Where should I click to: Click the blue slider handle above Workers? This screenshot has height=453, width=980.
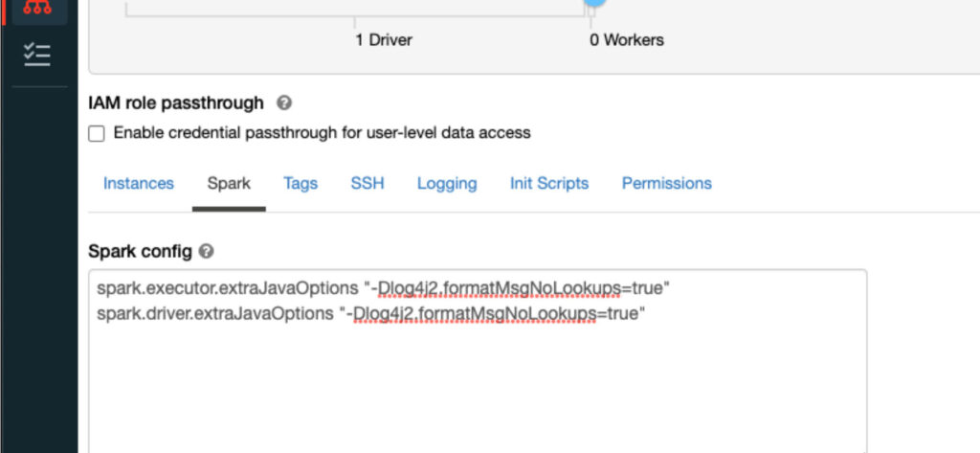point(595,3)
